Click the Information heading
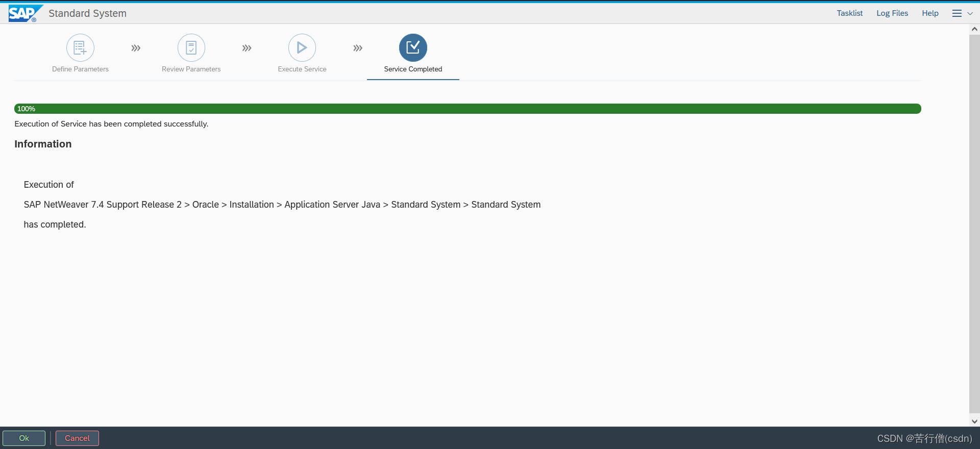980x449 pixels. coord(43,144)
